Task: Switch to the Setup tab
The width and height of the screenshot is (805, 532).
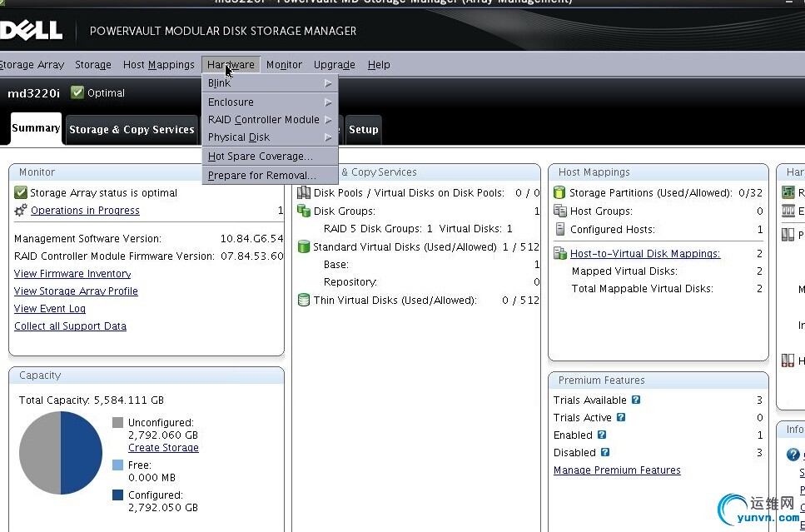Action: click(x=364, y=130)
